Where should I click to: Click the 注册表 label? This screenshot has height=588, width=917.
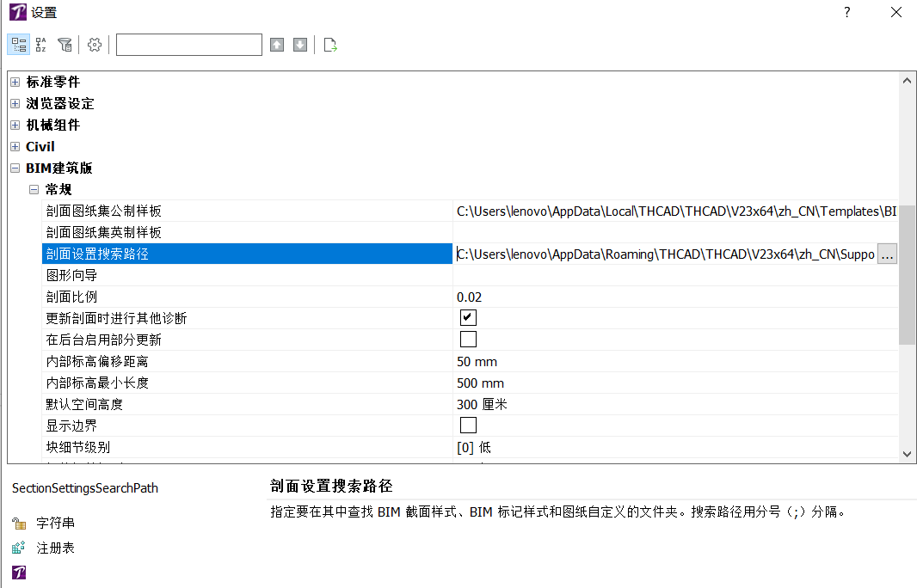pyautogui.click(x=56, y=548)
